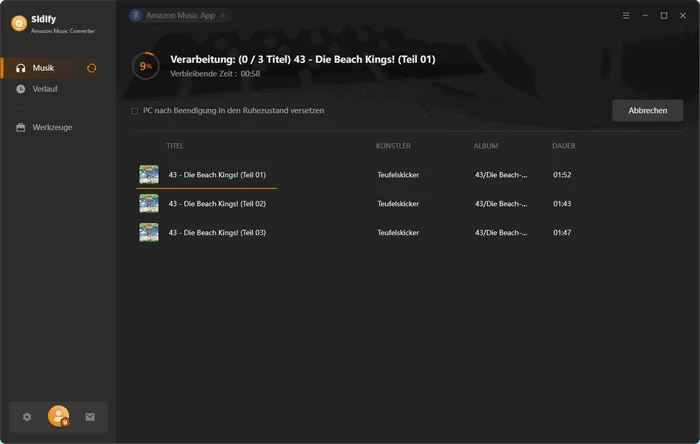Click the clock icon for Verlauf
Screen dimensions: 700x444
21,89
